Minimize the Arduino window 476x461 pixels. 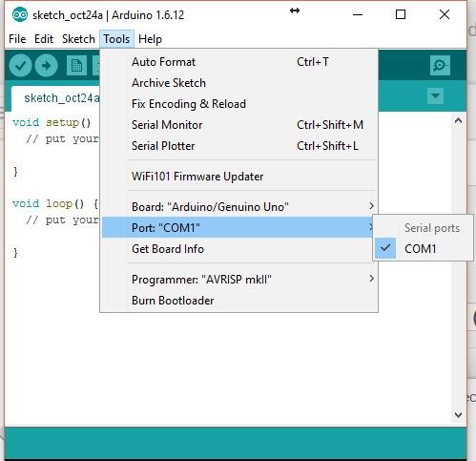click(x=358, y=14)
